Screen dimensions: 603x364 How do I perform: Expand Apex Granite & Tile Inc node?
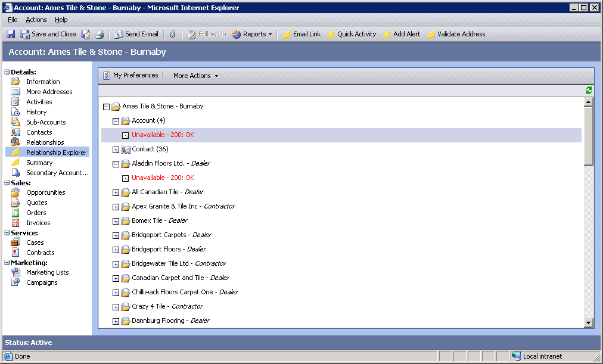pyautogui.click(x=116, y=207)
